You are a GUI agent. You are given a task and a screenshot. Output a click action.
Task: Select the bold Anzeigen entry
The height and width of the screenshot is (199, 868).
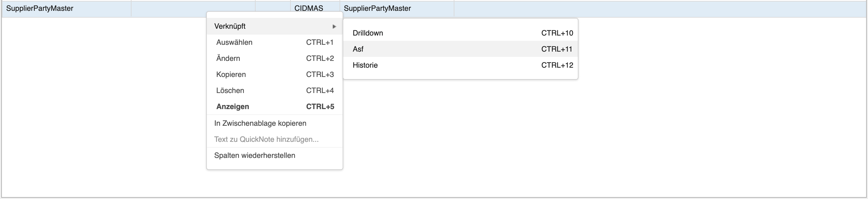click(232, 107)
